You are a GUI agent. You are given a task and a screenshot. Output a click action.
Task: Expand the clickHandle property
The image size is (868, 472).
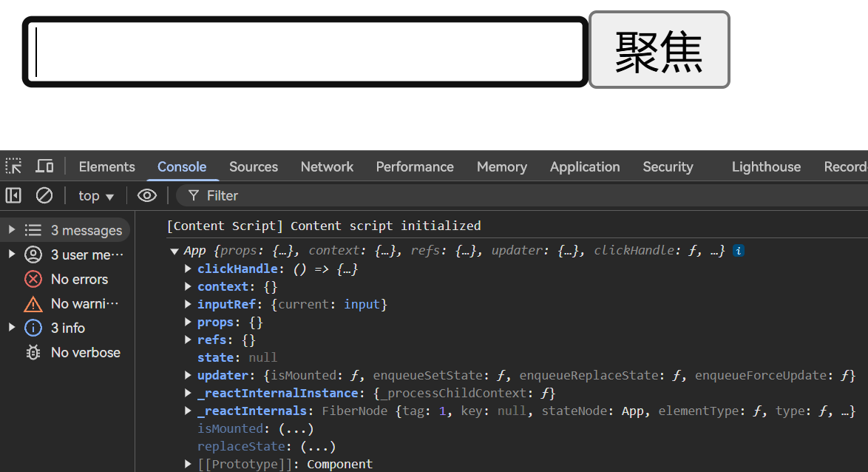[189, 269]
